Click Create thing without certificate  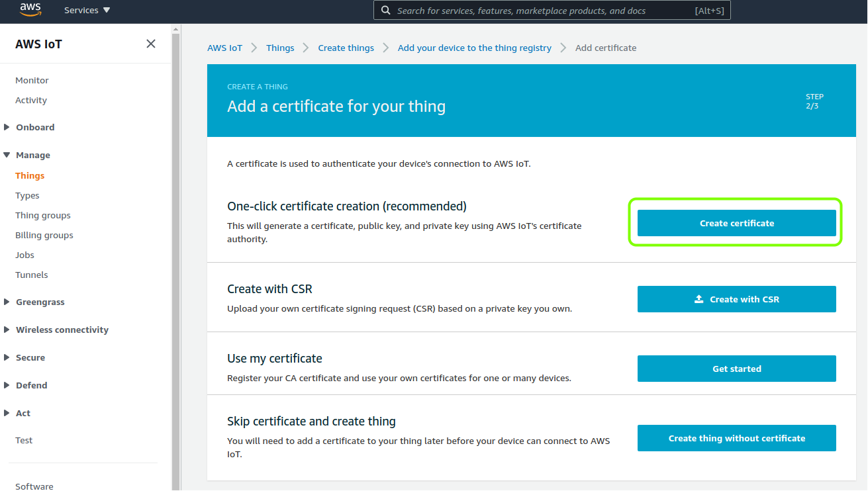pos(736,438)
